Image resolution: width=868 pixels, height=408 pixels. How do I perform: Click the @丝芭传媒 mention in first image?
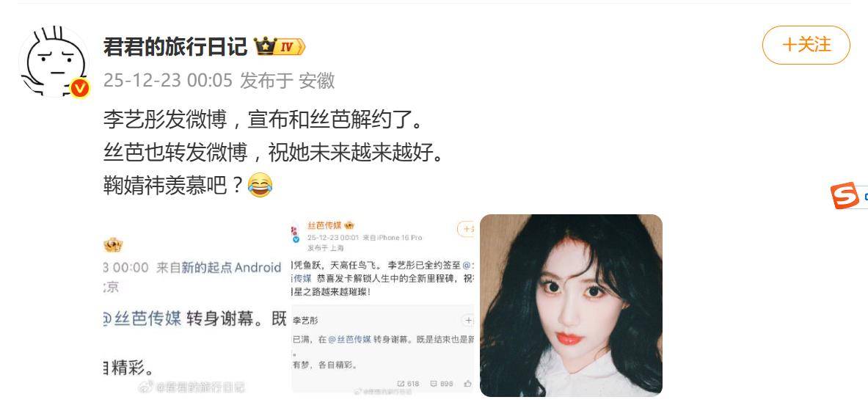[142, 319]
